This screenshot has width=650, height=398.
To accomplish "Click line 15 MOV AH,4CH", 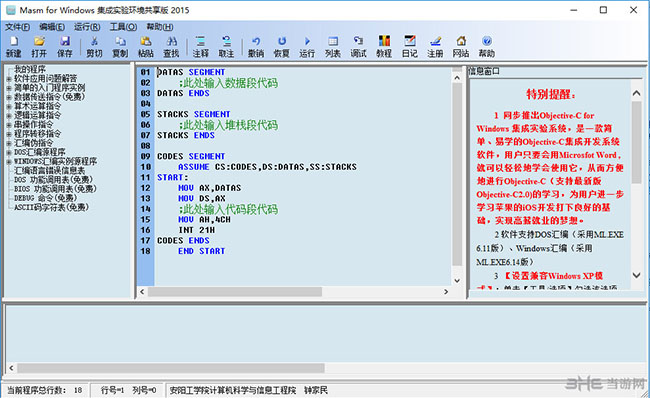I will click(x=204, y=219).
